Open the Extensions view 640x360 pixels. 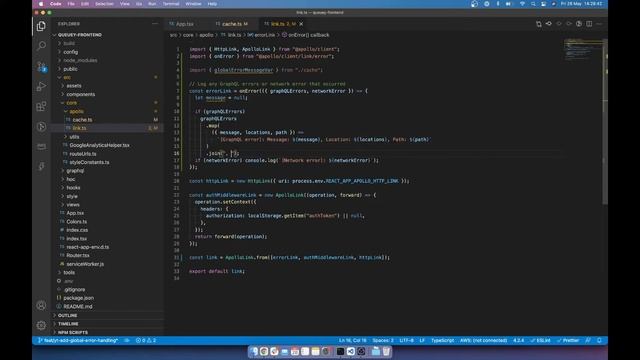click(x=41, y=107)
